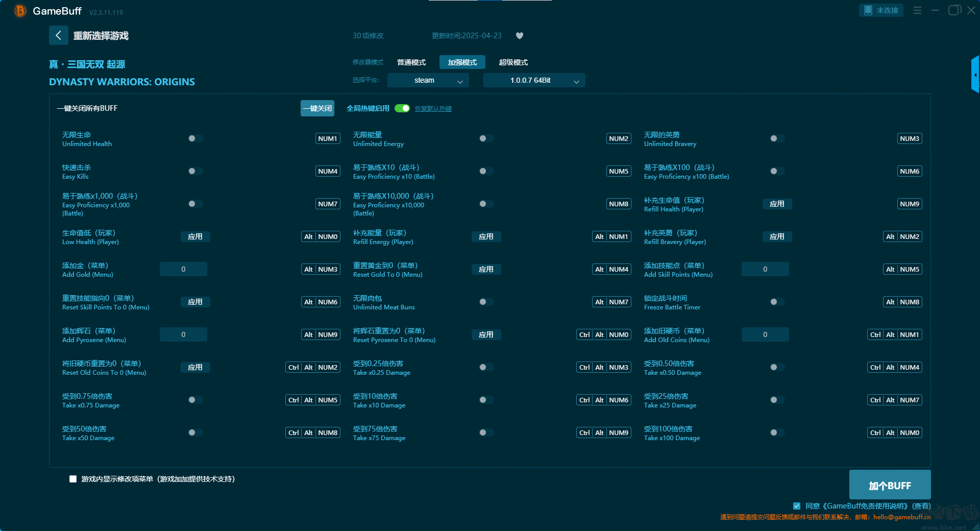
Task: Expand the blue side panel arrow tab
Action: pos(975,75)
